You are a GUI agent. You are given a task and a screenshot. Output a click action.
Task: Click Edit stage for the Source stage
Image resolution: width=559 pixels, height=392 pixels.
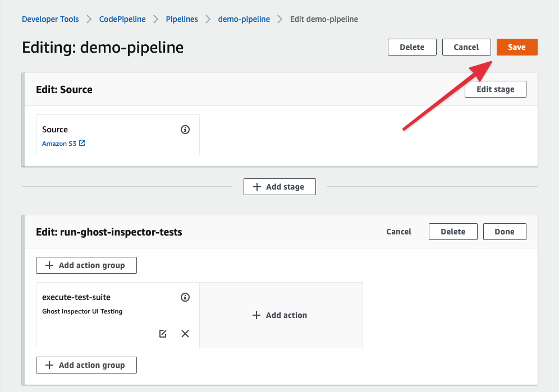tap(495, 89)
